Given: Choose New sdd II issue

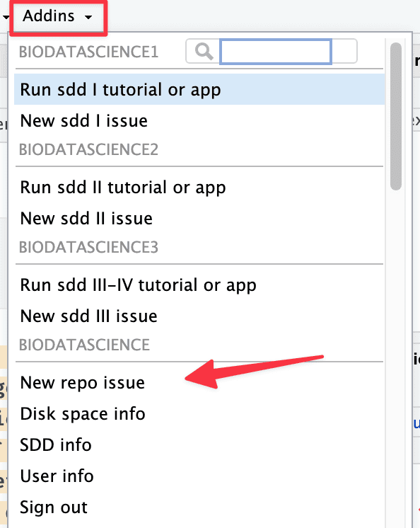Looking at the screenshot, I should tap(199, 218).
